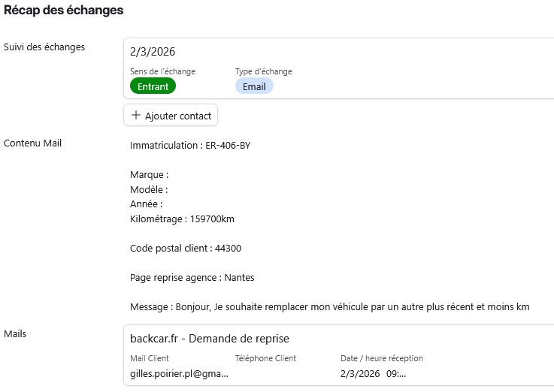Open the backcar.fr - Demande de reprise mail

[x=210, y=339]
